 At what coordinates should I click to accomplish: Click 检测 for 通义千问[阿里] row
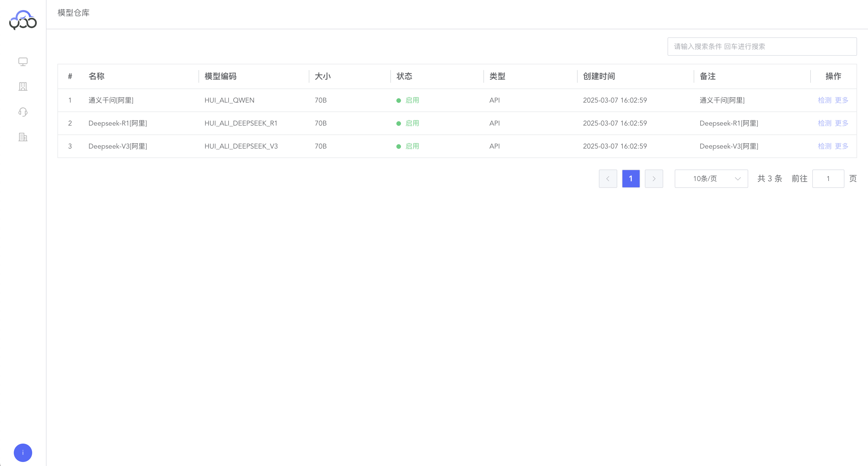tap(825, 100)
